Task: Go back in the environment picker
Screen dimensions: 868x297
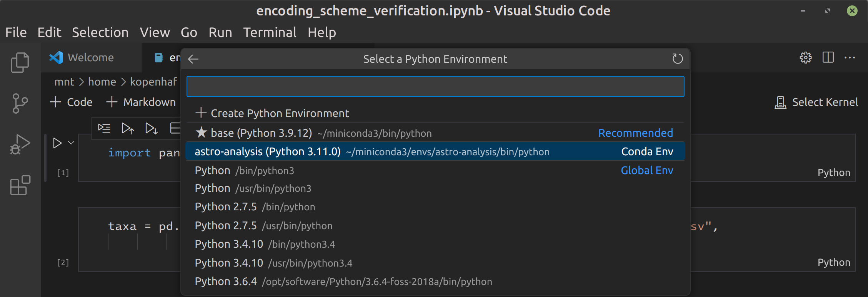Action: pyautogui.click(x=193, y=59)
